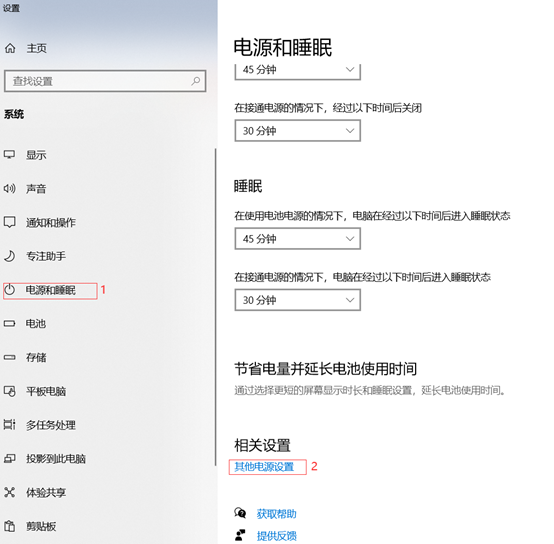Select the Sound speaker icon

(x=10, y=189)
